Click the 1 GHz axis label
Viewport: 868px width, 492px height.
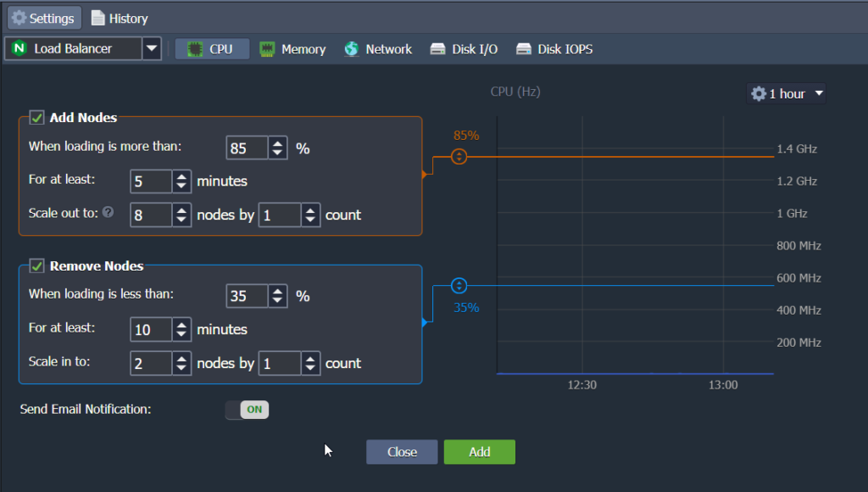(x=793, y=213)
